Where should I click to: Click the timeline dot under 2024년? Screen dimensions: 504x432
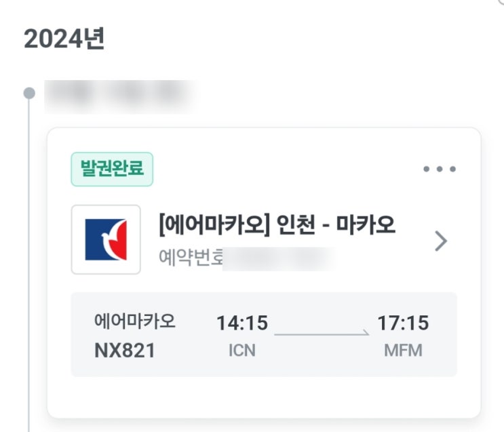click(28, 93)
